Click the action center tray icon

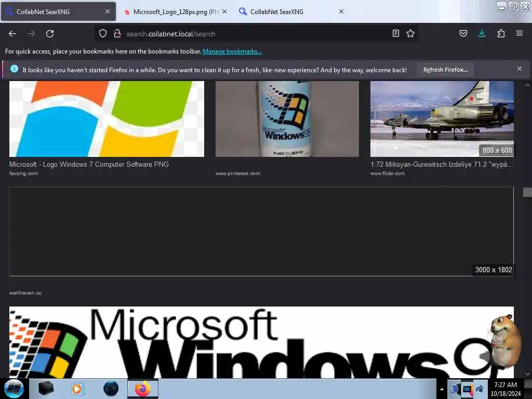point(468,389)
